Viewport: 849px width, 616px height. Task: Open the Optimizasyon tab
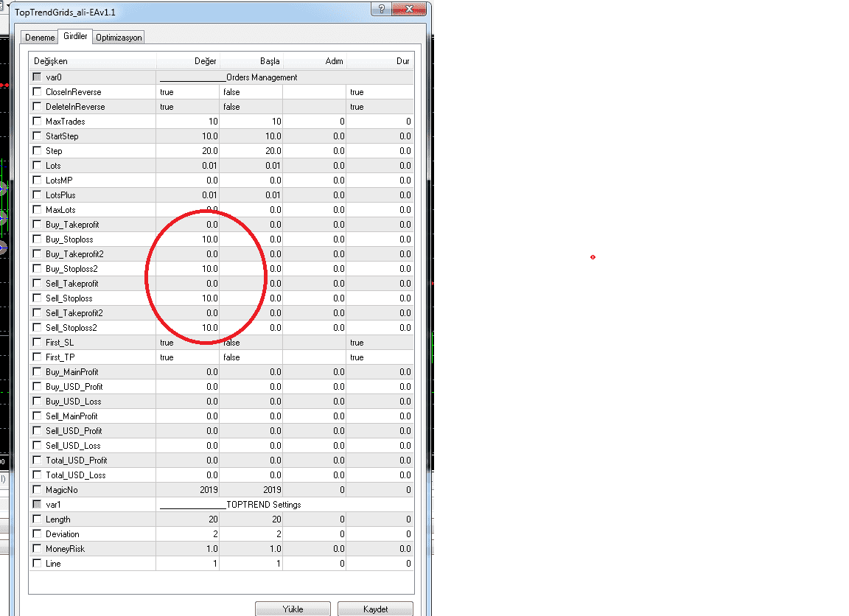click(119, 38)
